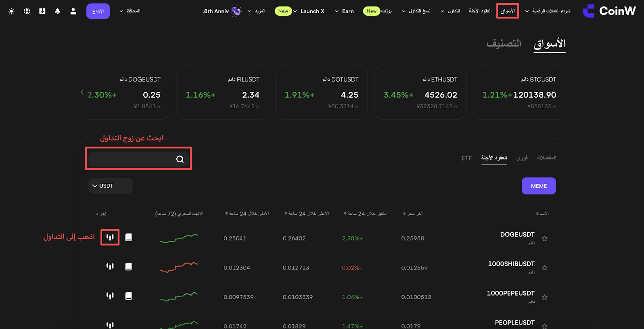Favorite 1000SHIBUSDT with its star
Image resolution: width=644 pixels, height=329 pixels.
pos(545,268)
